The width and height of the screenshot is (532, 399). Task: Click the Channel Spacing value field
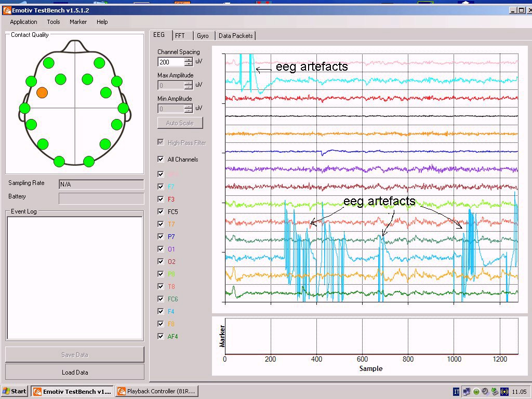pos(170,62)
